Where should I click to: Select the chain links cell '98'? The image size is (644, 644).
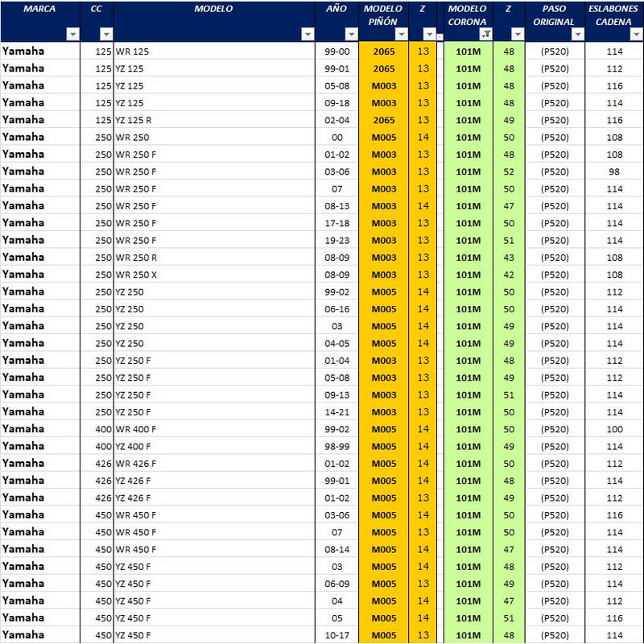(x=614, y=172)
